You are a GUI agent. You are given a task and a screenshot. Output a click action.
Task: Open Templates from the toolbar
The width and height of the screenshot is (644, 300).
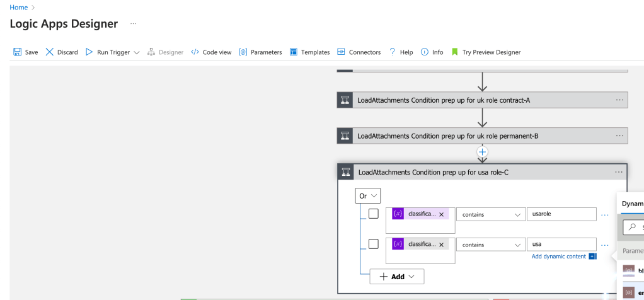pos(309,52)
